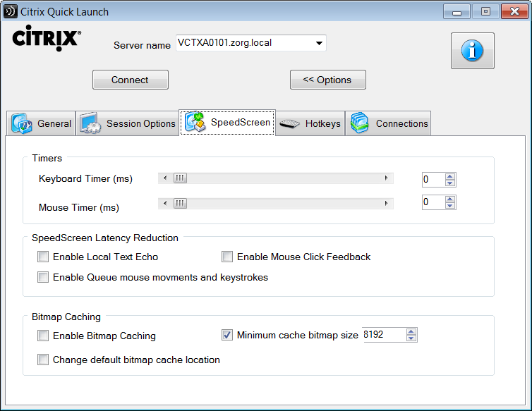Click the Hotkeys keyboard icon
This screenshot has width=532, height=411.
[289, 124]
